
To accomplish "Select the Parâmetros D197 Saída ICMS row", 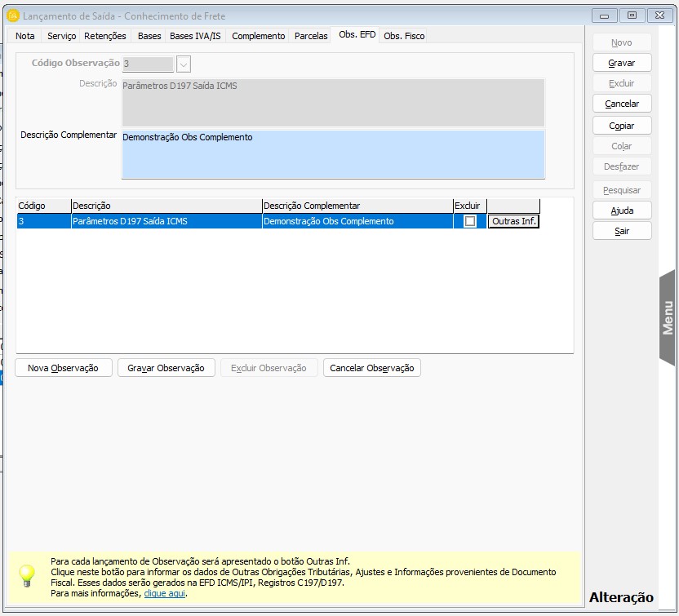I will 163,221.
